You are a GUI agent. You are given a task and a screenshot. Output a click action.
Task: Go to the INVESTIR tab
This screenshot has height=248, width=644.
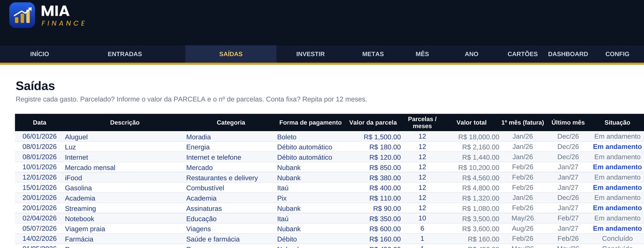click(310, 54)
